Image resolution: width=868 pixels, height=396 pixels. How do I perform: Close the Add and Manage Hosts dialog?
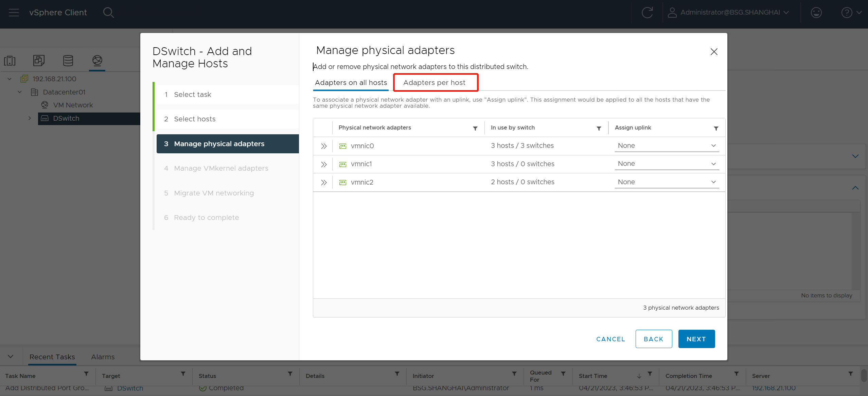coord(714,52)
